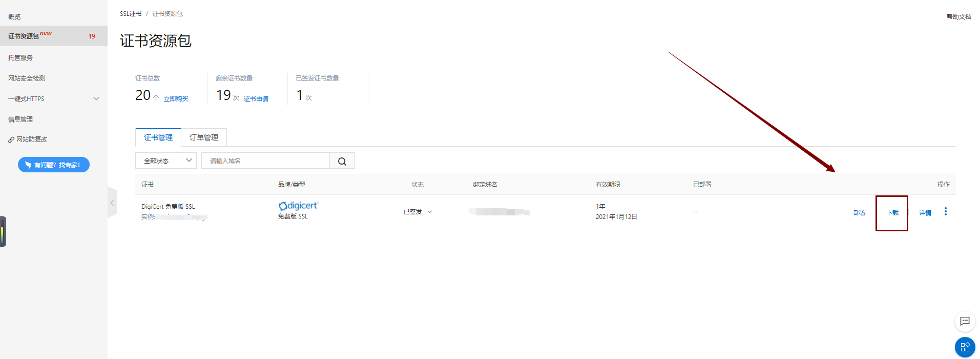This screenshot has width=980, height=359.
Task: Open the 全部状态 status filter dropdown
Action: [x=165, y=161]
